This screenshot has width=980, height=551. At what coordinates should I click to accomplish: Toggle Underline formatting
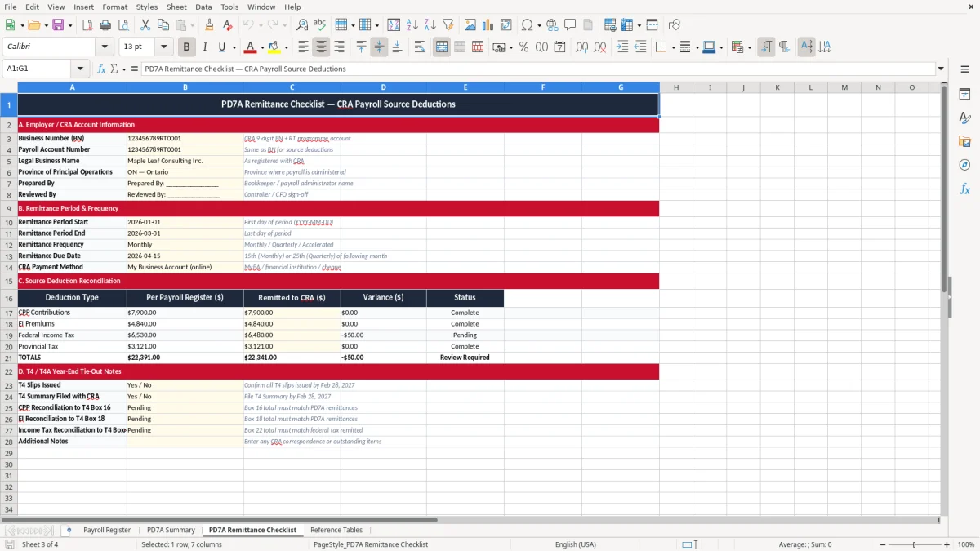pyautogui.click(x=222, y=47)
